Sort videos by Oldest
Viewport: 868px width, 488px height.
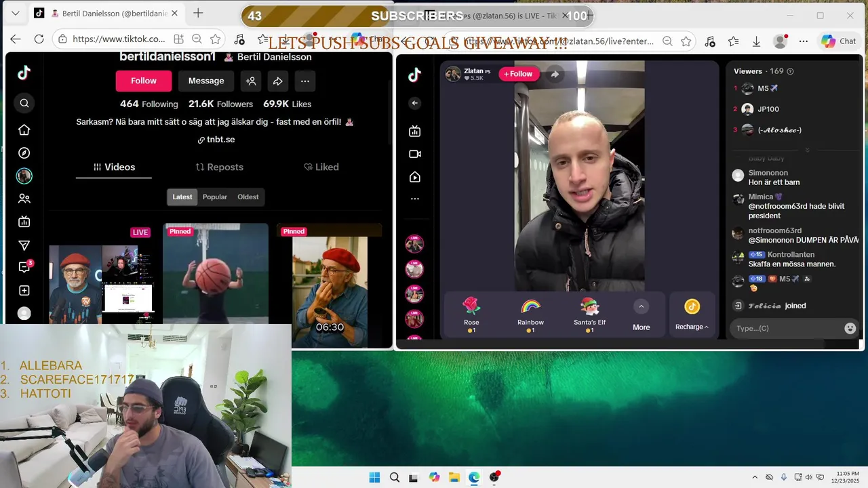tap(248, 197)
